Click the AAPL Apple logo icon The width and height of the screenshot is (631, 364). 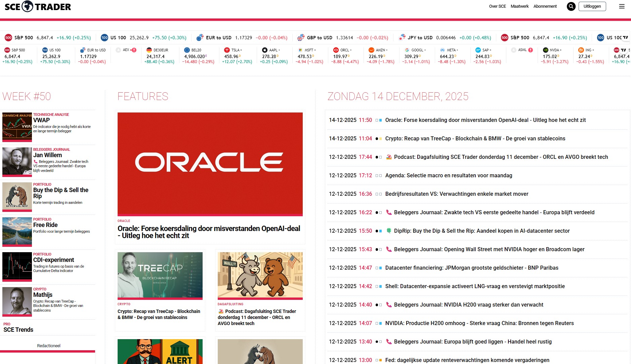tap(265, 50)
